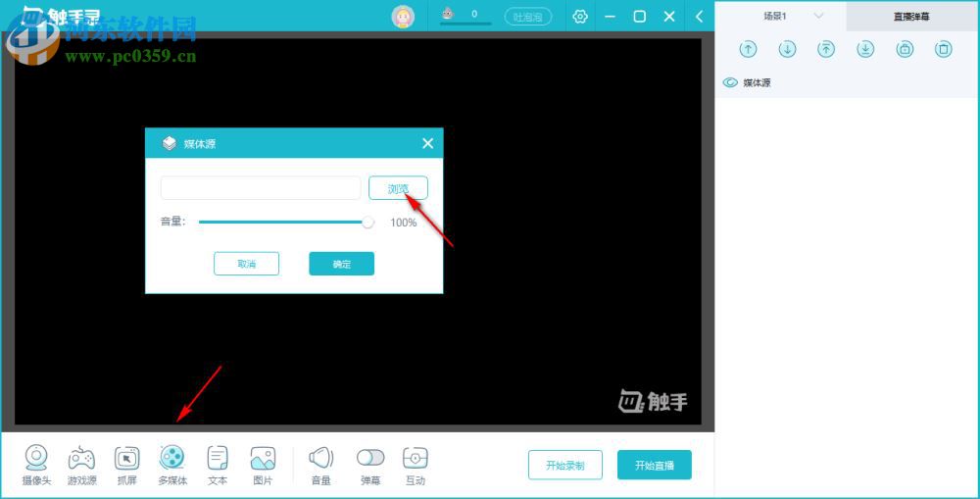Image resolution: width=980 pixels, height=499 pixels.
Task: Select the screen capture tool (抓屏)
Action: (126, 466)
